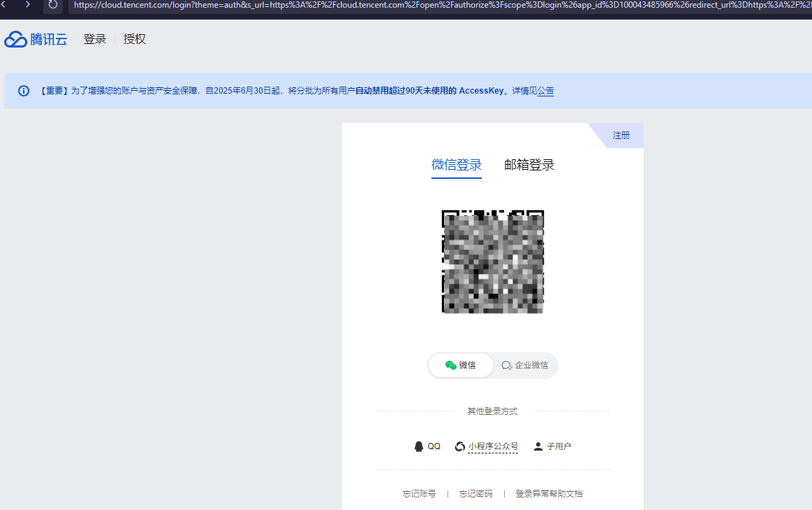Select the 微信 login method toggle
This screenshot has height=510, width=812.
(x=461, y=365)
